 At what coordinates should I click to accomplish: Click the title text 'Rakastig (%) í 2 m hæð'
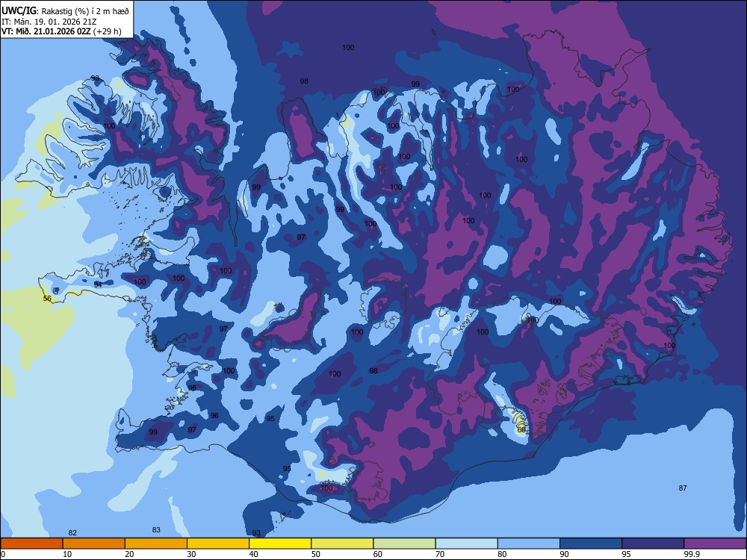(x=85, y=11)
